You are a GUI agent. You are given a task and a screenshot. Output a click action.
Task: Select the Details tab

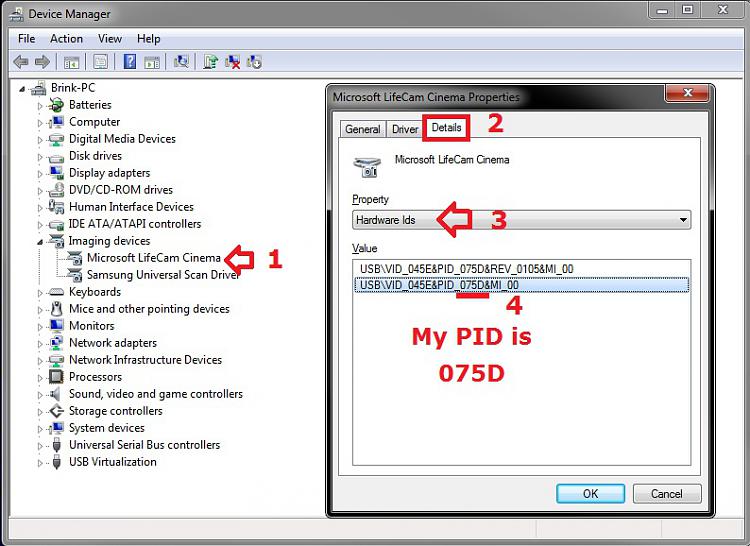(446, 128)
